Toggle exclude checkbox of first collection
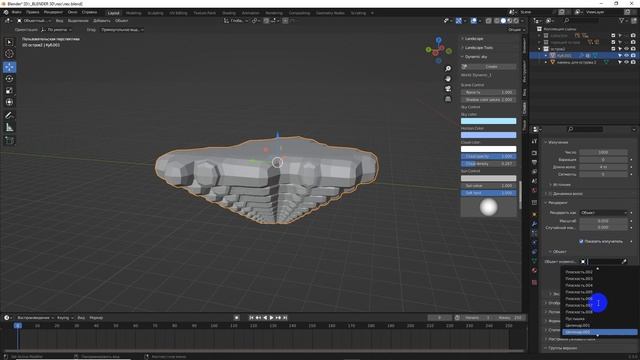Viewport: 640px width, 360px height. [x=613, y=36]
